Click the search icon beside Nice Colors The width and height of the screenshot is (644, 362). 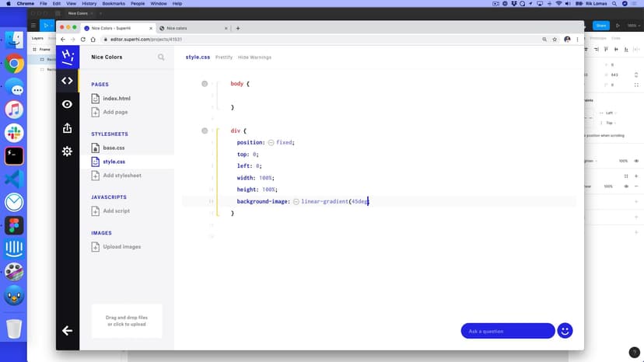[161, 57]
